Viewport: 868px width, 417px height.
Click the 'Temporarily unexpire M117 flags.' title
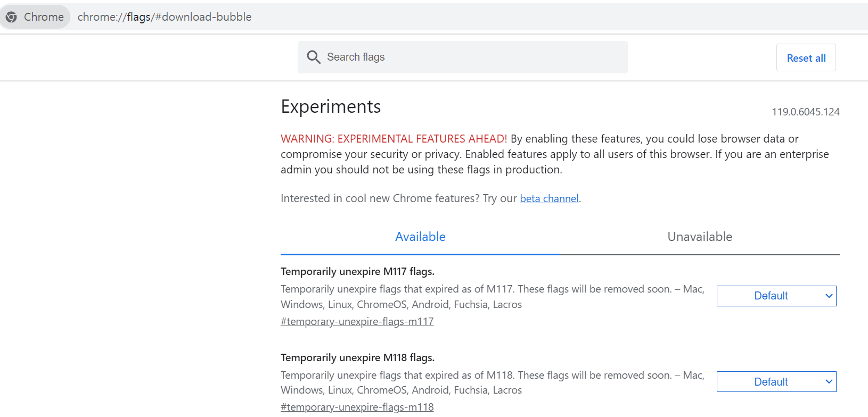click(357, 271)
